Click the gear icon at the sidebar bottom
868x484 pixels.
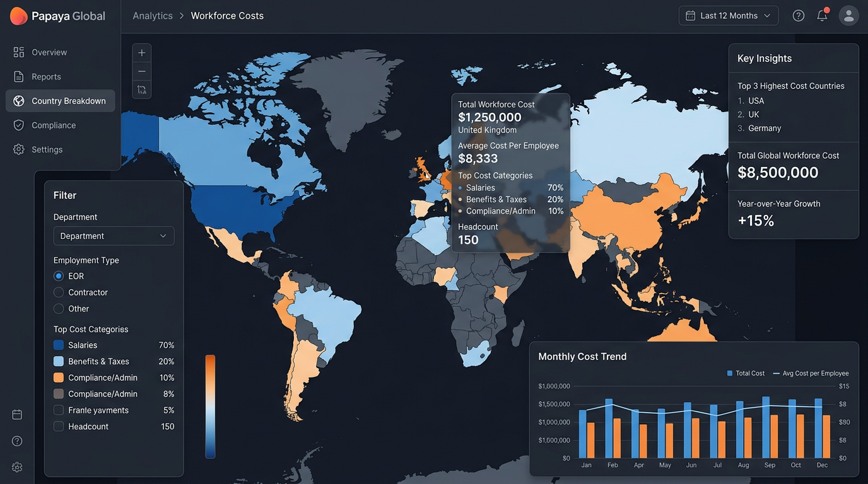pos(17,467)
